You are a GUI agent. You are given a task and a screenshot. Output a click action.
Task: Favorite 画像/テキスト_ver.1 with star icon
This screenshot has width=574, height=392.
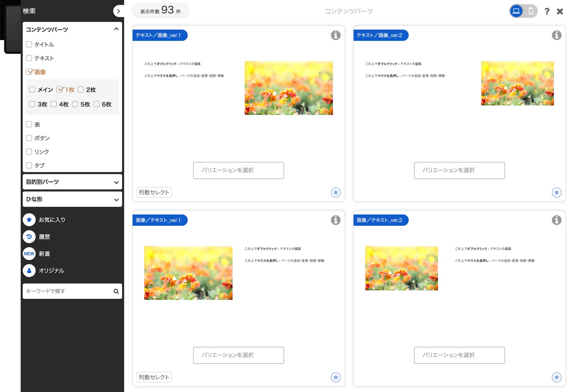[336, 377]
